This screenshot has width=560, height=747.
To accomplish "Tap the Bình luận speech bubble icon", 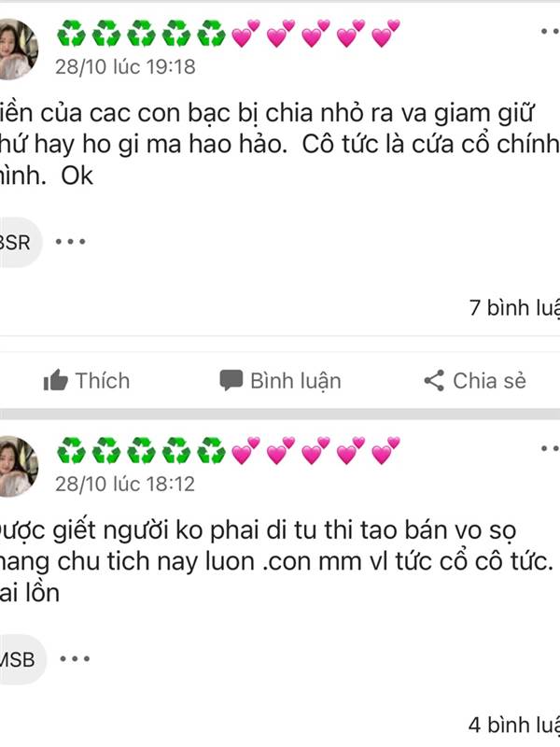I will (231, 381).
